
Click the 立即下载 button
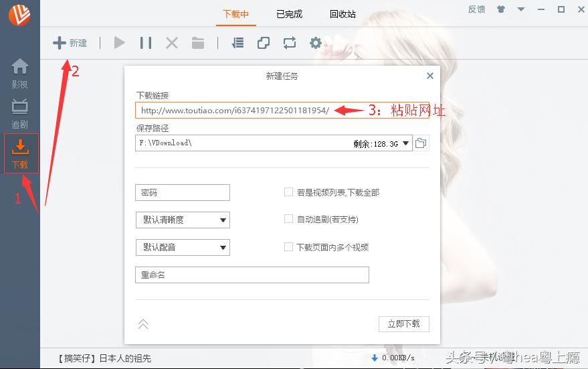404,324
